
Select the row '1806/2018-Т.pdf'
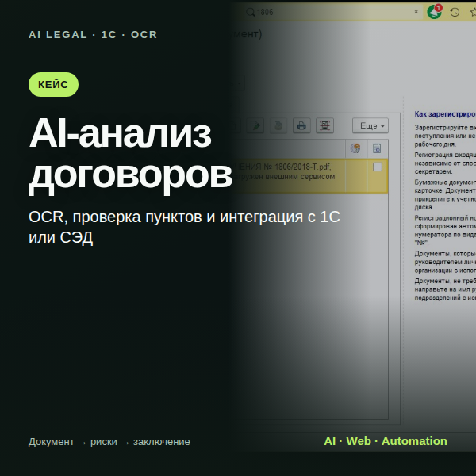309,176
